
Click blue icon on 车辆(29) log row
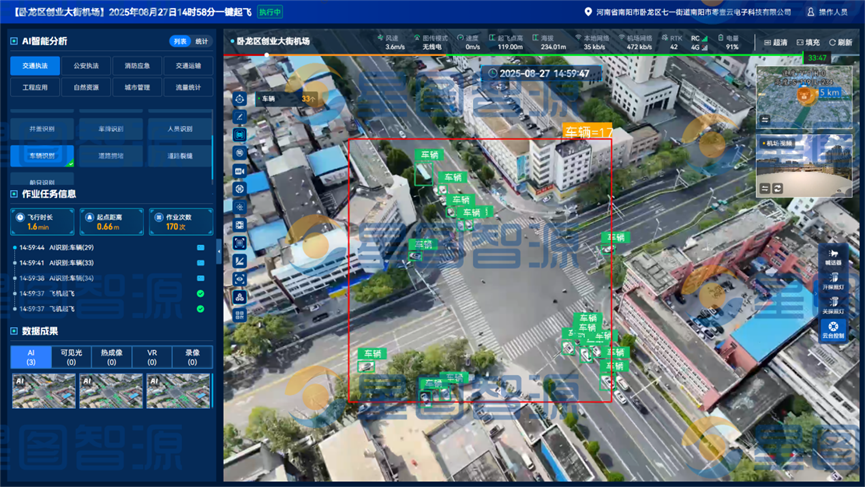coord(201,248)
